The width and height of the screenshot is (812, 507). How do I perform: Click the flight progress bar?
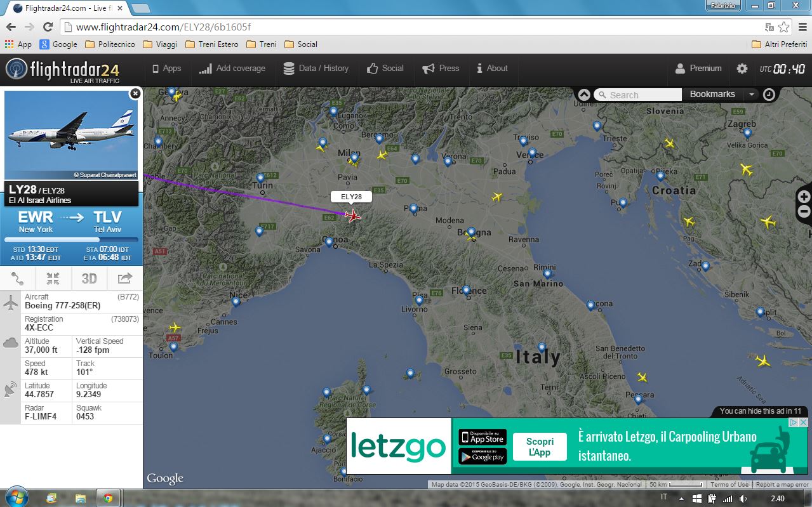[x=71, y=240]
